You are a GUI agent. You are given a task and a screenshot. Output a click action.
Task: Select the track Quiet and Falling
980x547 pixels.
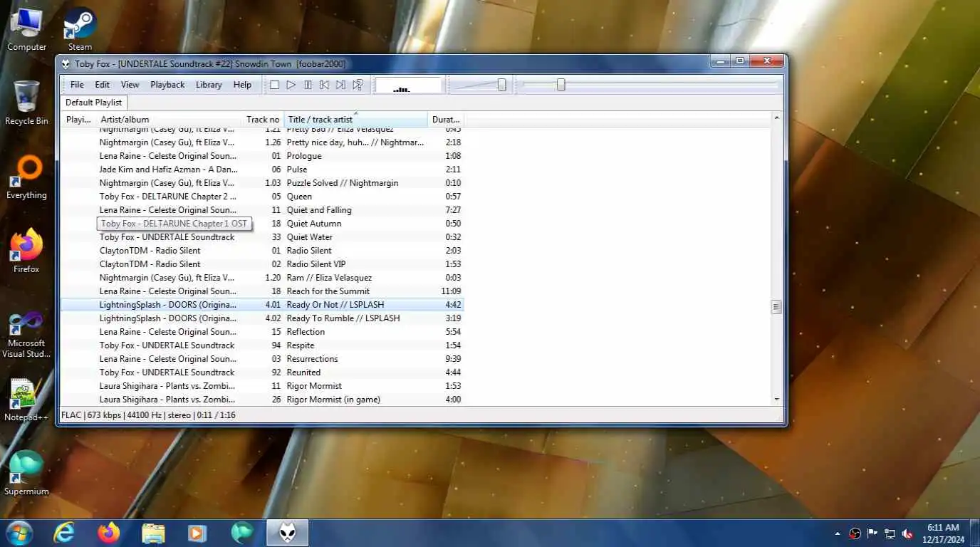pos(262,210)
